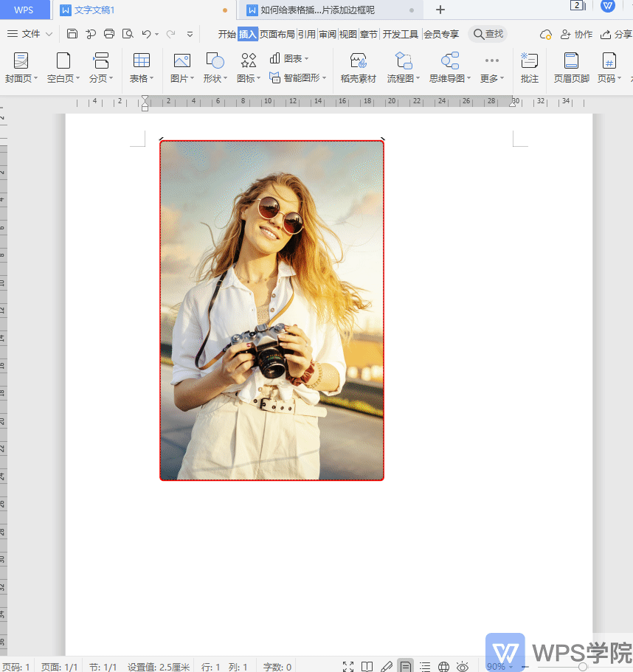The width and height of the screenshot is (633, 672).
Task: Click the WPS home button
Action: [x=24, y=10]
